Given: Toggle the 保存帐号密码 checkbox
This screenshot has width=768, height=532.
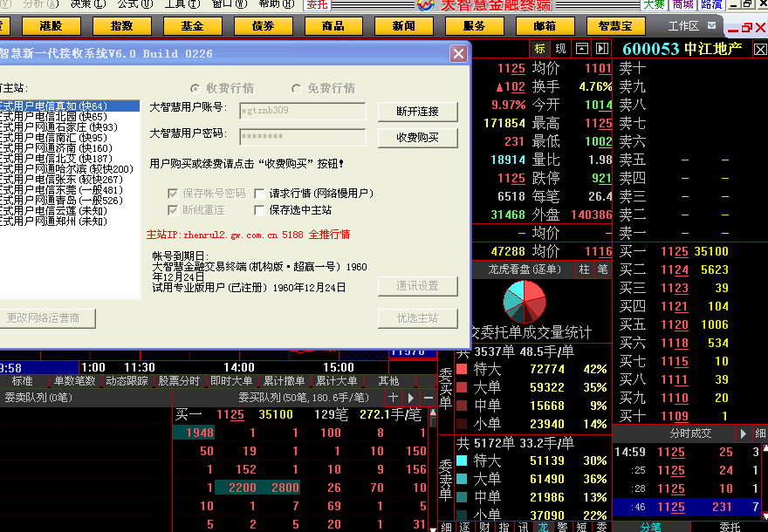Looking at the screenshot, I should pos(173,194).
